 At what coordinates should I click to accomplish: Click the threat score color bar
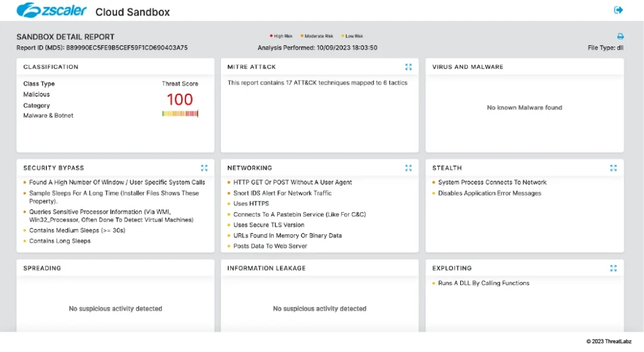tap(180, 113)
